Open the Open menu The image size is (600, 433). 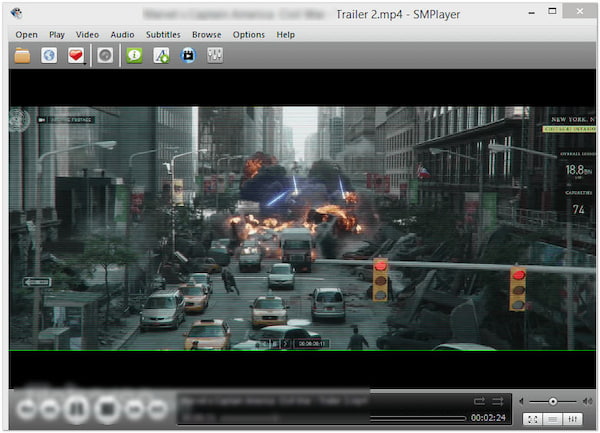(26, 35)
